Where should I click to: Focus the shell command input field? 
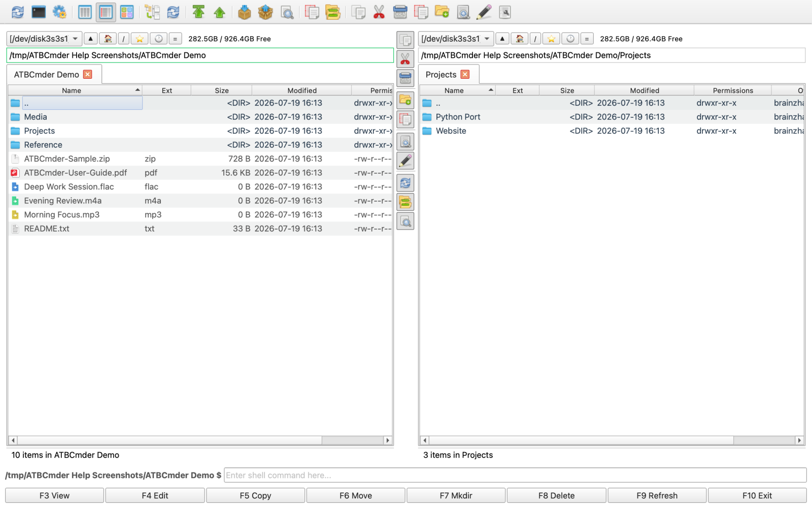point(515,475)
